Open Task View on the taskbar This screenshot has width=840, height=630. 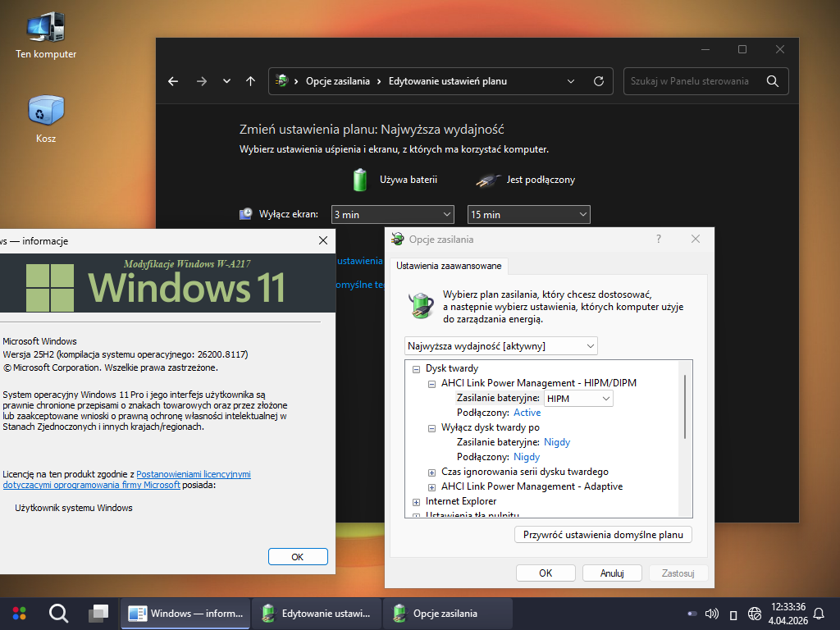pyautogui.click(x=98, y=613)
